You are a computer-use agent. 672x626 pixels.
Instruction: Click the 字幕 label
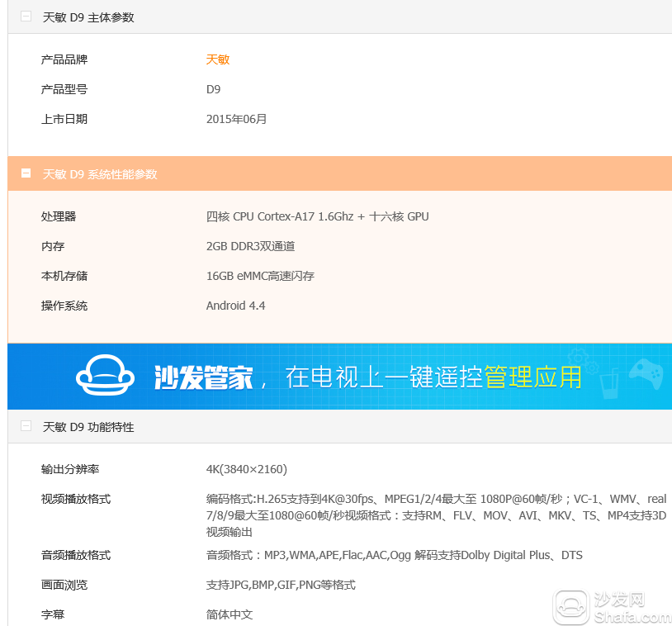(53, 614)
